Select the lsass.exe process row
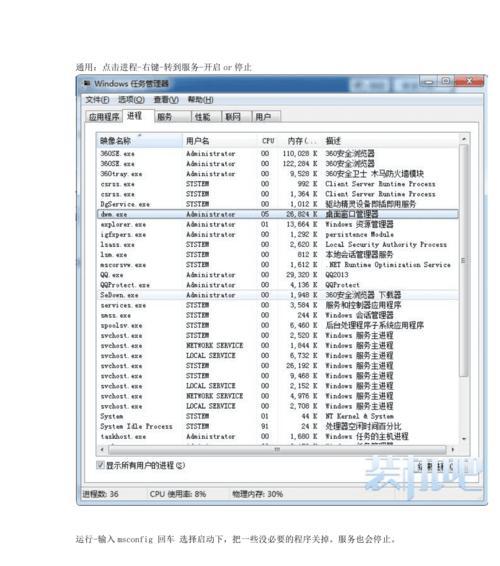Image resolution: width=500 pixels, height=566 pixels. 278,244
